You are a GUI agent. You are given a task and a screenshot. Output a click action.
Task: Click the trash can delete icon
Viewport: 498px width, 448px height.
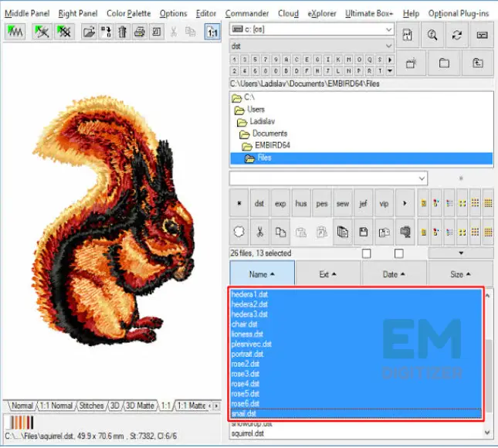123,32
